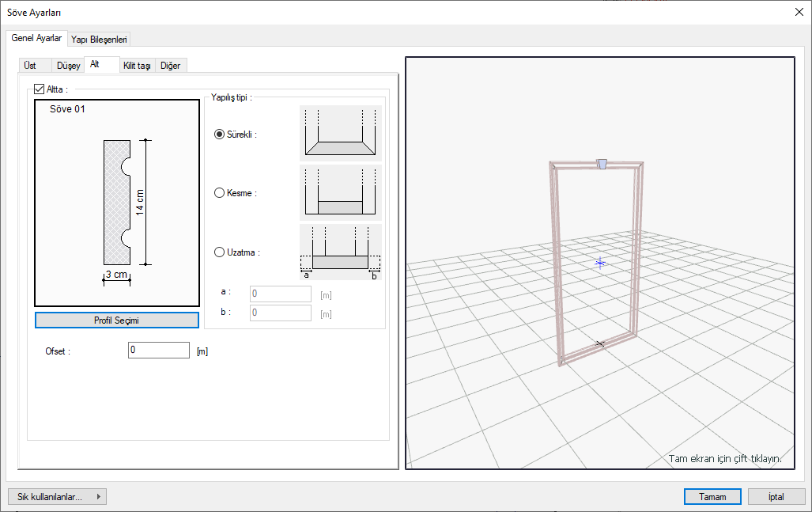Choose the Uzatma radio option
812x512 pixels.
coord(220,252)
